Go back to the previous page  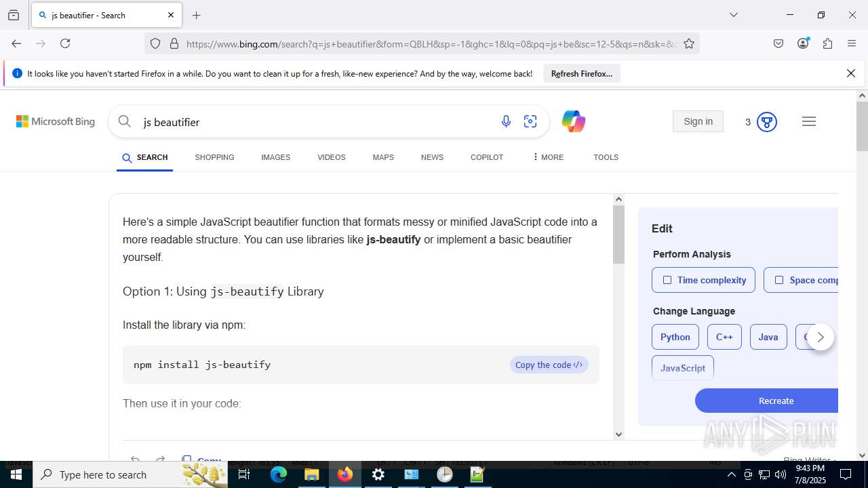(16, 43)
